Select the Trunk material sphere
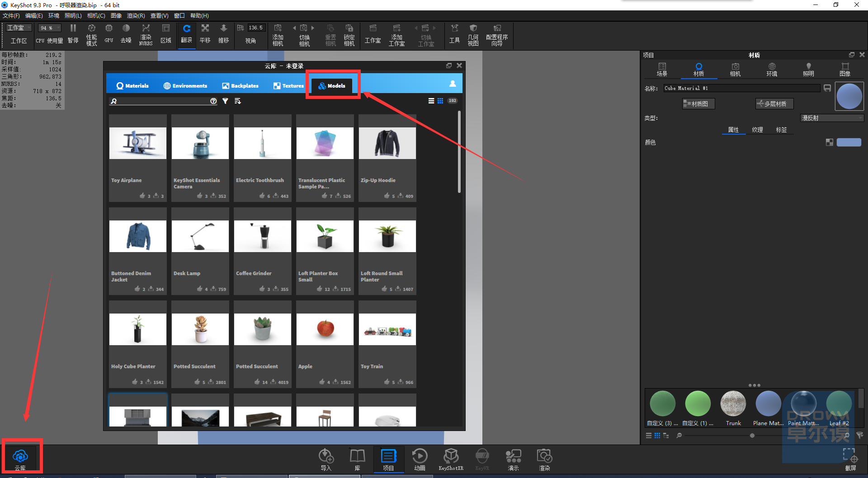Screen dimensions: 868x478 click(733, 403)
